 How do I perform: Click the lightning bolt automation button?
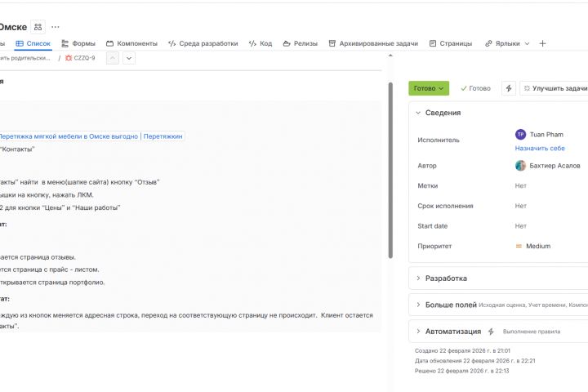(x=509, y=88)
